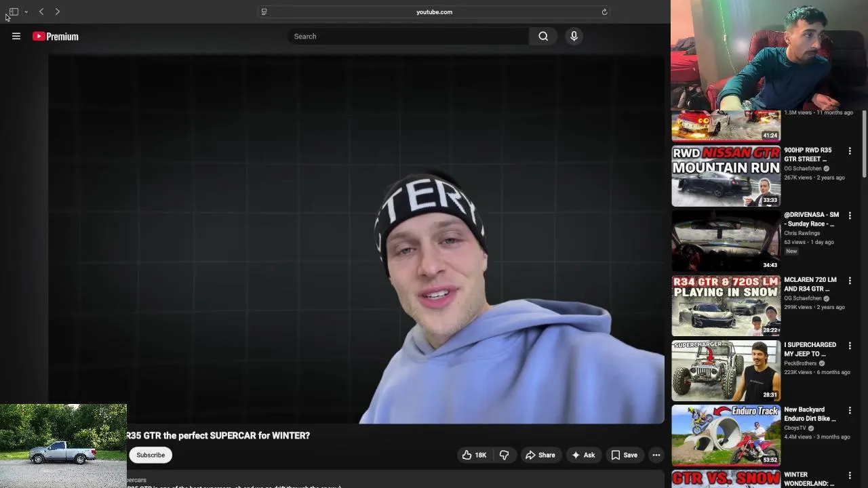The height and width of the screenshot is (488, 868).
Task: Open the @DRIVENASA Sunday Race video title
Action: click(811, 220)
